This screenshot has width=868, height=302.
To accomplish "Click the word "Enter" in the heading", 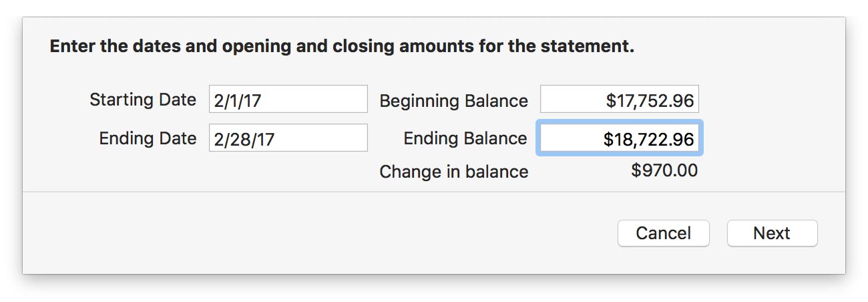I will click(x=69, y=47).
